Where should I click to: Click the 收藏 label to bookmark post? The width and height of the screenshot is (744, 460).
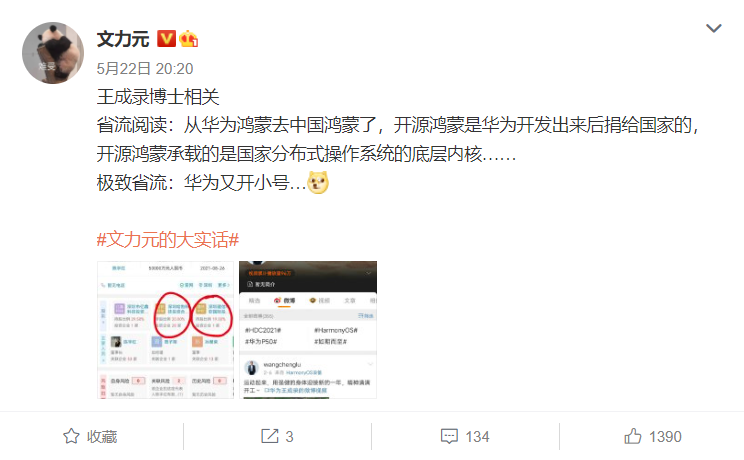pos(102,436)
